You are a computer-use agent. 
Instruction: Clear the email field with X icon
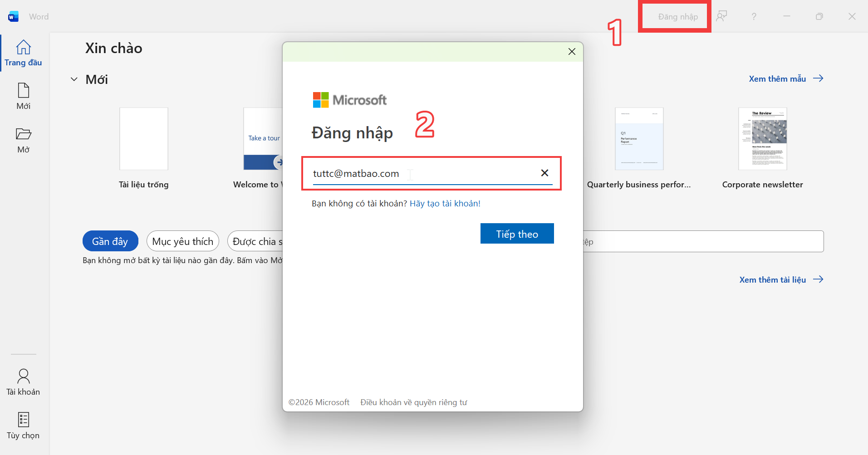click(544, 173)
